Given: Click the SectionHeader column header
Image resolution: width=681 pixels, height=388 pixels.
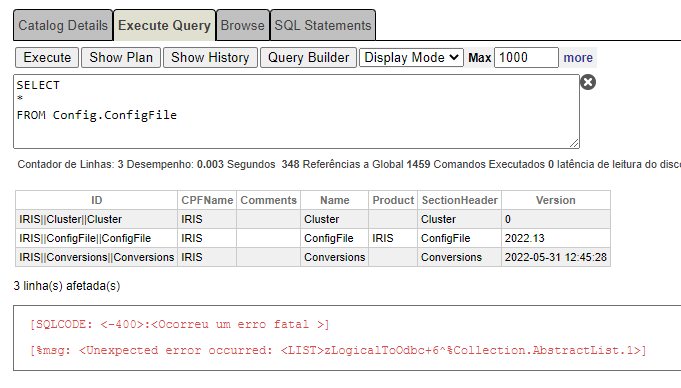Looking at the screenshot, I should 460,200.
